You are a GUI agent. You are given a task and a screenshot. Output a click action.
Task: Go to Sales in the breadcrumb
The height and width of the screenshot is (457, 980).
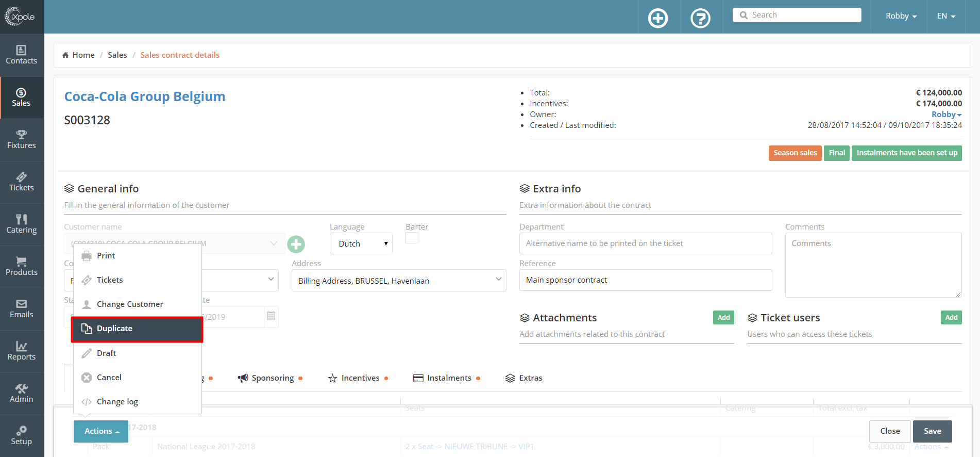tap(117, 55)
